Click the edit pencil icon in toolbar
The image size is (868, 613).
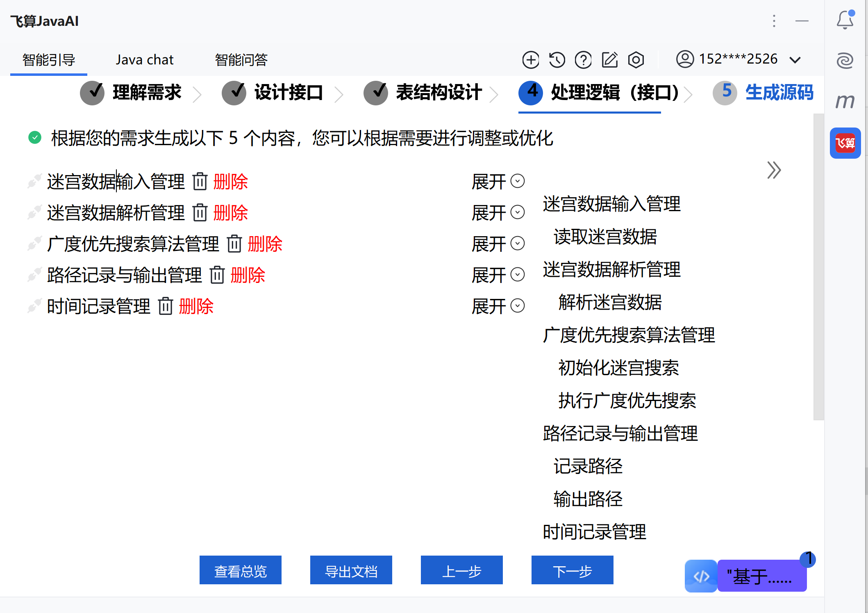tap(609, 60)
